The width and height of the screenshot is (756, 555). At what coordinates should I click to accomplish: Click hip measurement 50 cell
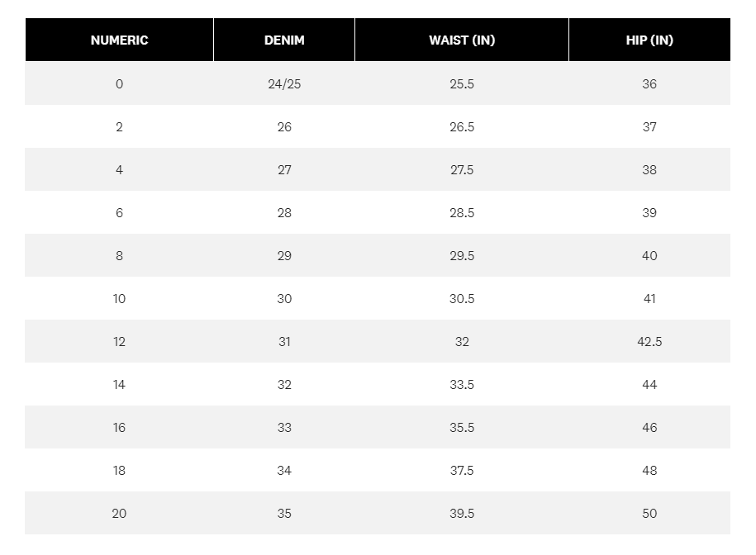pos(649,513)
